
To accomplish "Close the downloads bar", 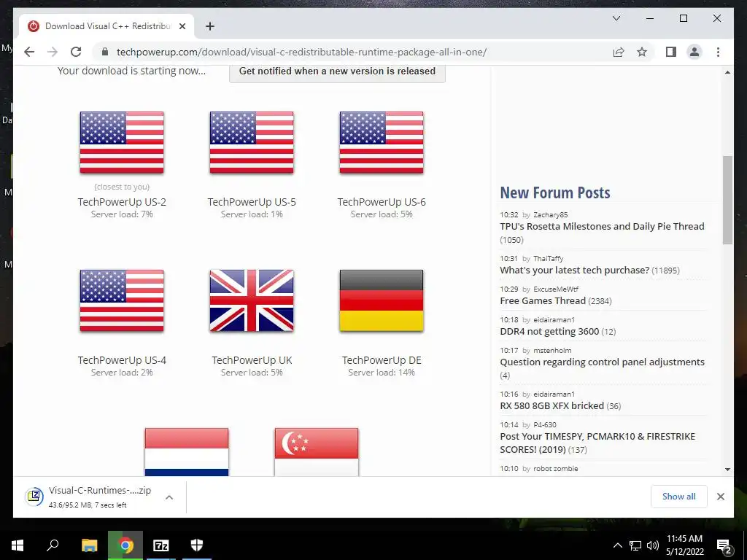I will (x=720, y=497).
